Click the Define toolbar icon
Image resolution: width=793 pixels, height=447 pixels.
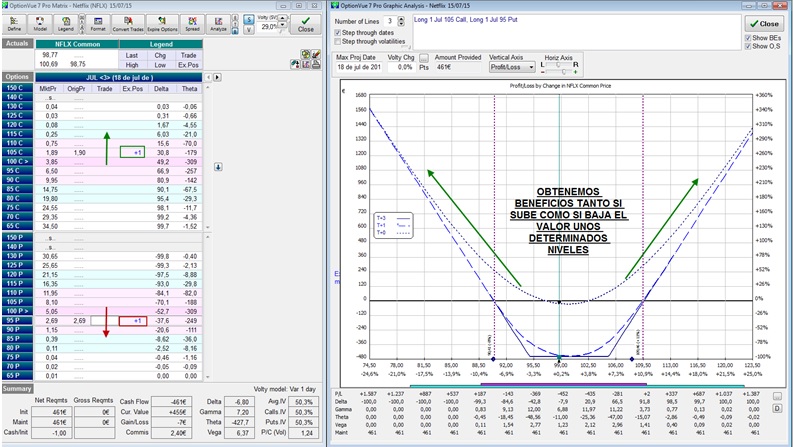click(x=14, y=23)
